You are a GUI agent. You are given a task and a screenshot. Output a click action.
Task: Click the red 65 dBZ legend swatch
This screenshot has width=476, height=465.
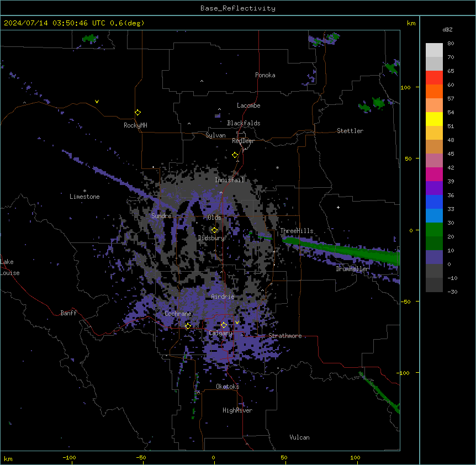434,77
